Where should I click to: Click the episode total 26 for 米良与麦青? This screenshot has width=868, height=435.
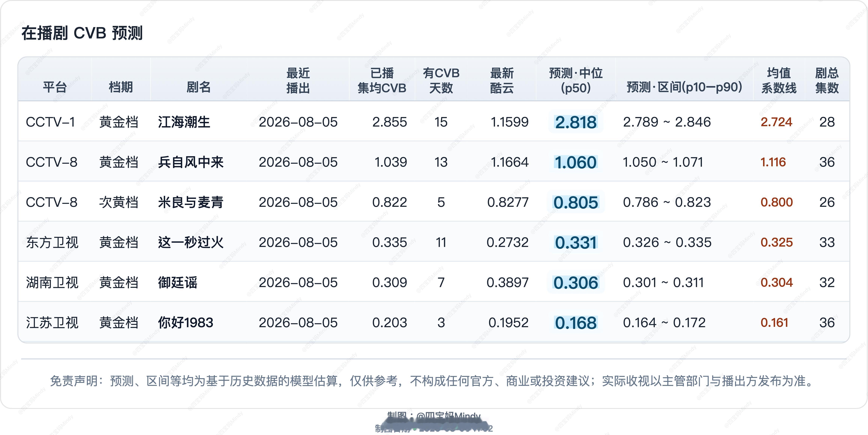pos(827,202)
